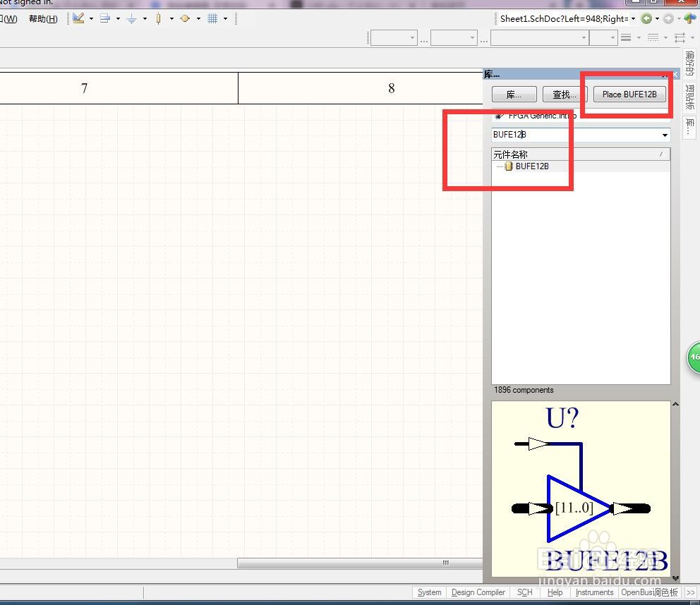The height and width of the screenshot is (605, 700).
Task: Open the second empty formatting combo box
Action: [454, 38]
